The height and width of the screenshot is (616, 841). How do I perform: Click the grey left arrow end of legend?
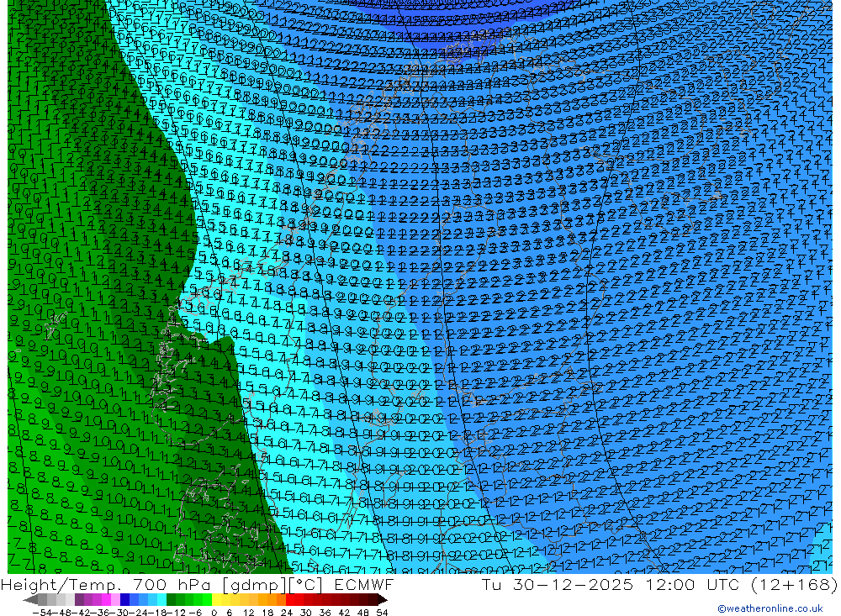click(x=30, y=600)
